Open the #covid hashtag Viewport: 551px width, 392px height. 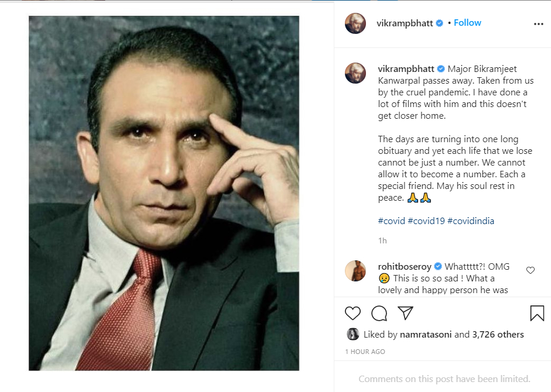(x=391, y=221)
